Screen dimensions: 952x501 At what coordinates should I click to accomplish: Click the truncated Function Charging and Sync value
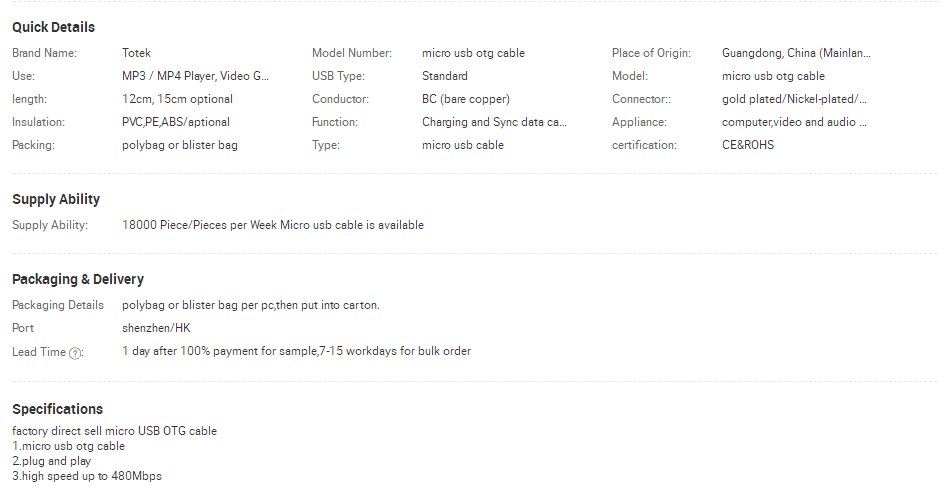(x=494, y=122)
